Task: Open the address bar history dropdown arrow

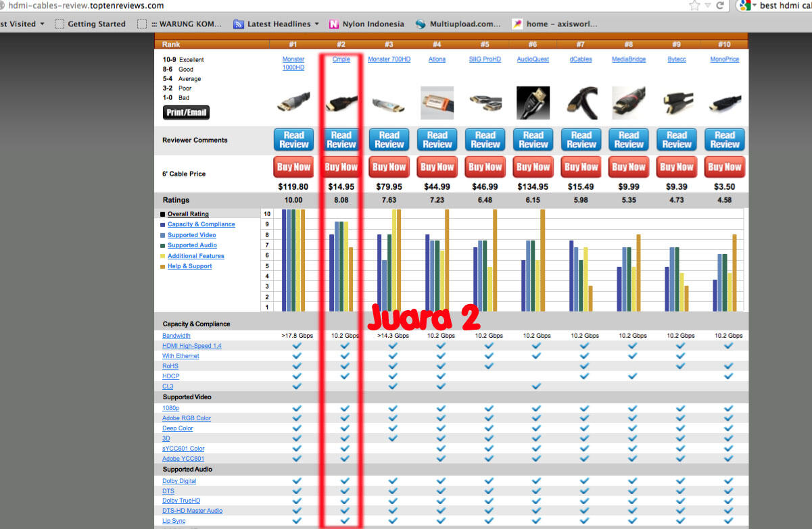Action: point(707,5)
